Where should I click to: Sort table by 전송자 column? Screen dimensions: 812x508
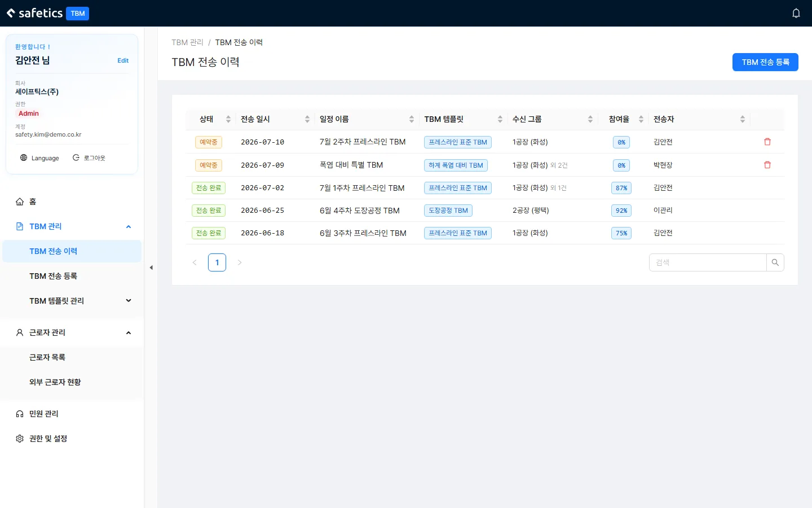tap(743, 119)
